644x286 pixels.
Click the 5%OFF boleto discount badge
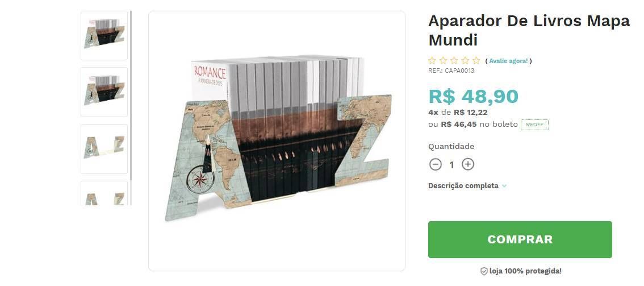535,125
